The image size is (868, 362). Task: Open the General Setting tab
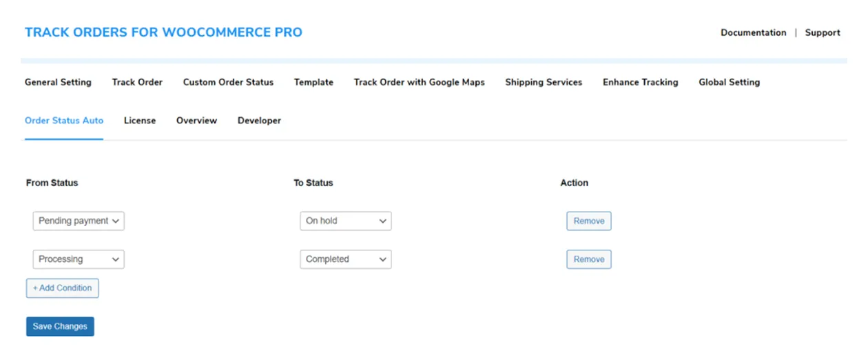[58, 82]
